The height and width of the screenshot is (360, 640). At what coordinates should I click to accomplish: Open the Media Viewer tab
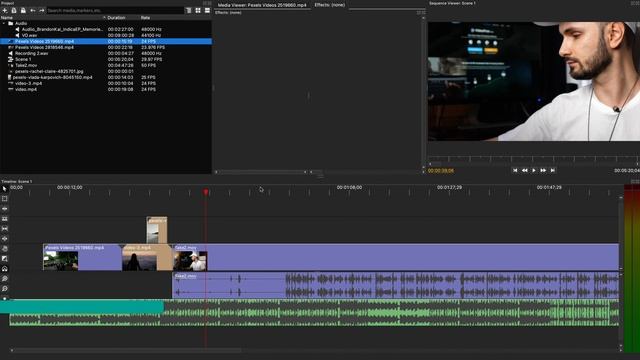[262, 5]
